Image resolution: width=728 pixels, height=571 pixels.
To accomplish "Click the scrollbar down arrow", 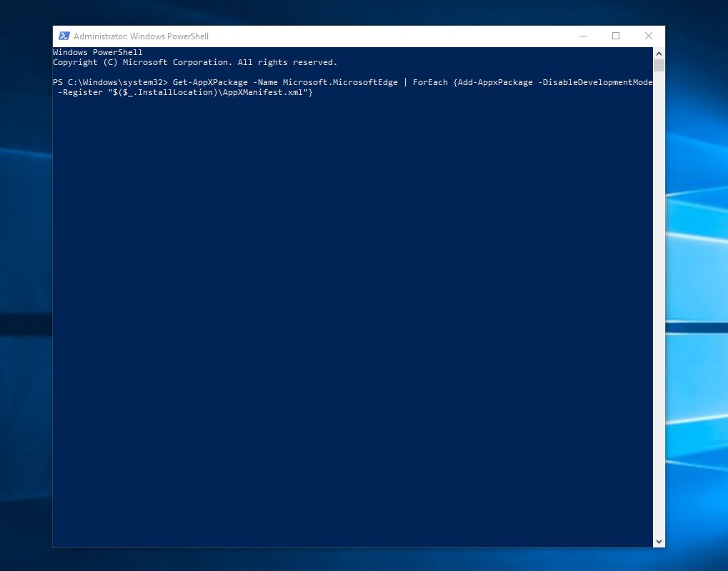I will coord(659,541).
